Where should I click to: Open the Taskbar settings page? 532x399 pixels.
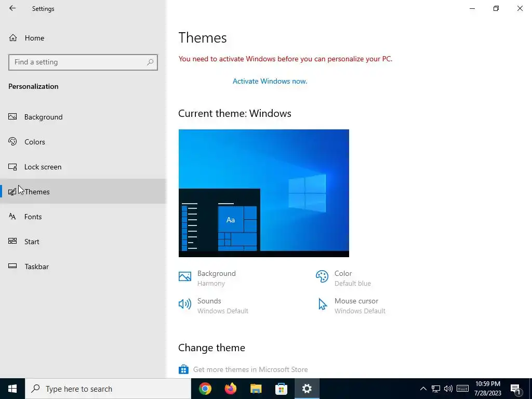(x=83, y=267)
